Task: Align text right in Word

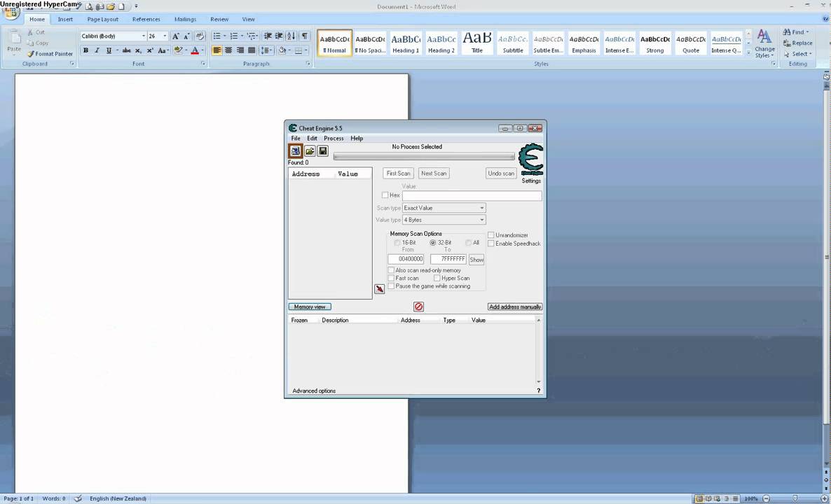Action: 240,50
